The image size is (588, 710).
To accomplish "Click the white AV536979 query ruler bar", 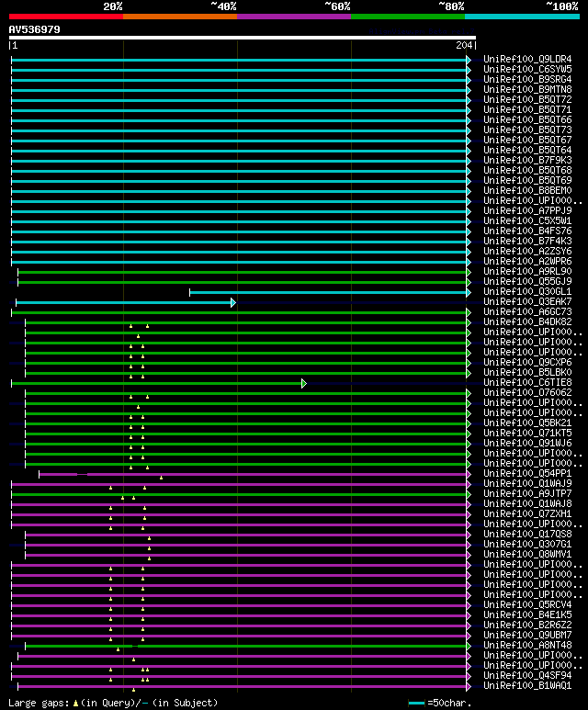I will click(x=243, y=38).
